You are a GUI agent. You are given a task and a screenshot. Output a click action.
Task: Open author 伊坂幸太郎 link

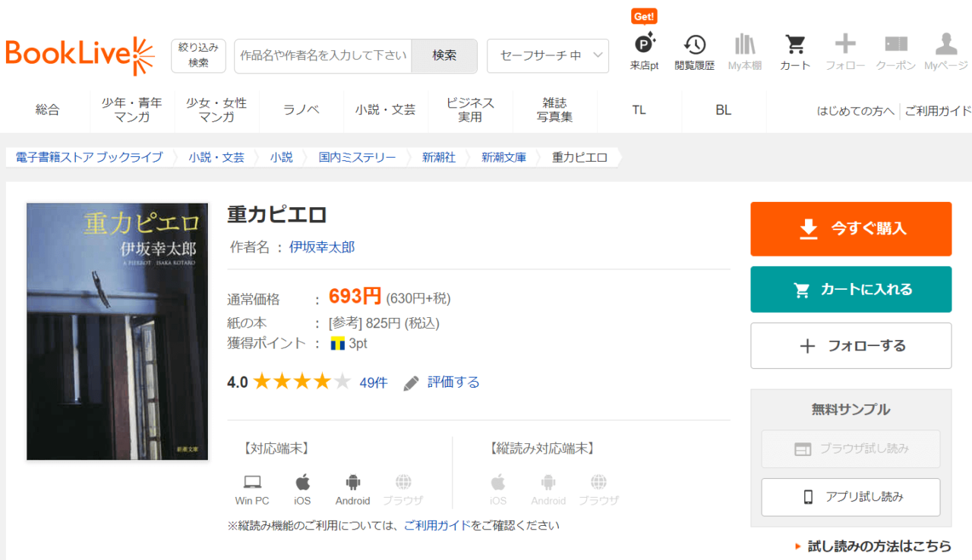point(322,247)
